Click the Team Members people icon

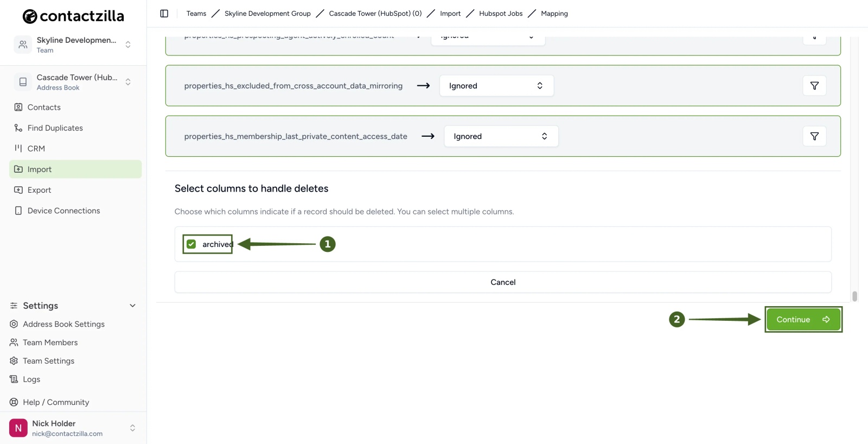tap(14, 342)
